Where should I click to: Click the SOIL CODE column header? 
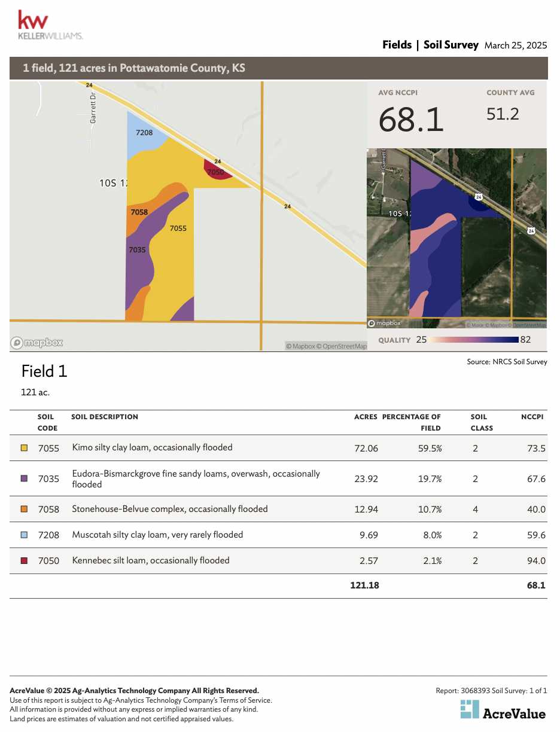47,422
